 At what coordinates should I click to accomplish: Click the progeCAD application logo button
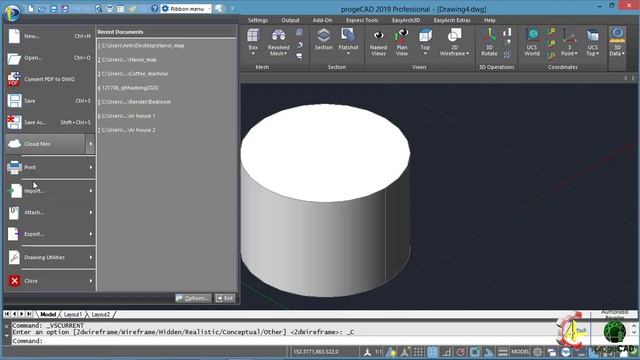pos(12,12)
